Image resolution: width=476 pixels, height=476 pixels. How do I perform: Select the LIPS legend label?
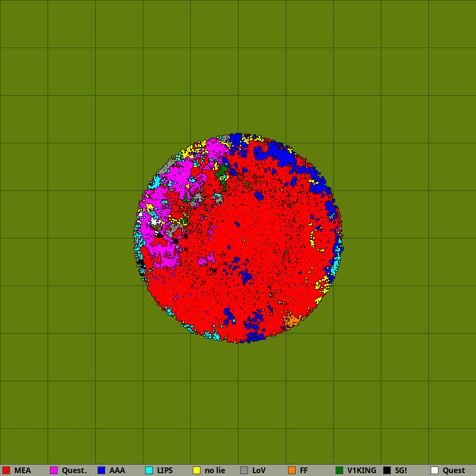165,470
